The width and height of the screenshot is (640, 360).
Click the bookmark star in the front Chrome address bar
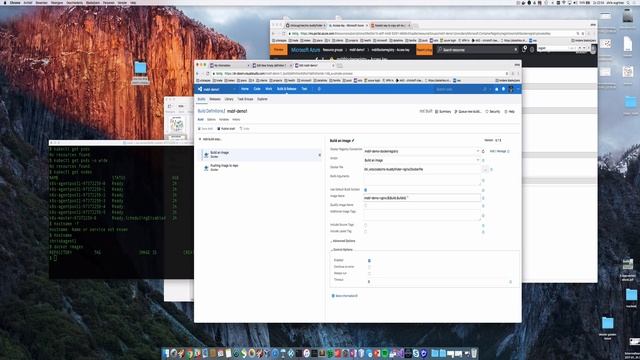[x=507, y=74]
